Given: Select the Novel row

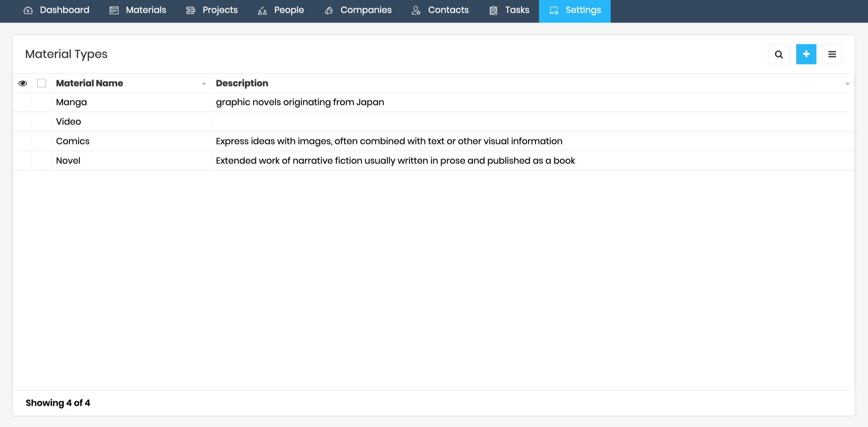Looking at the screenshot, I should 433,161.
